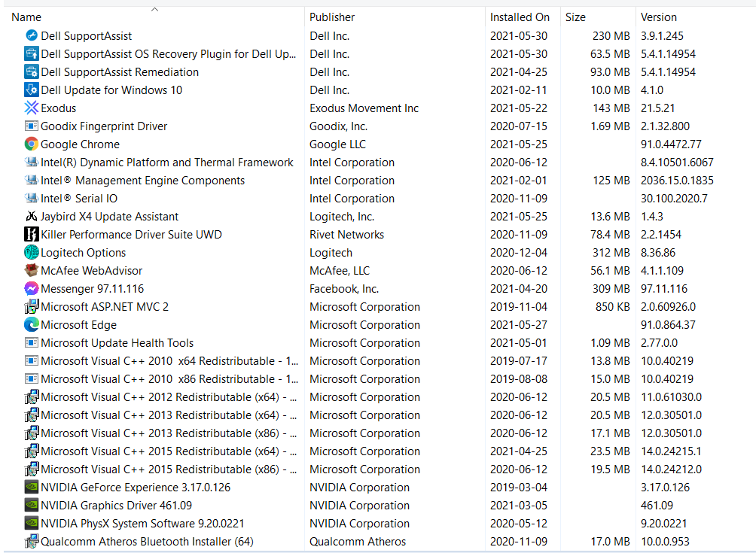Screen dimensions: 756x553
Task: Click the install date 2021-05-22
Action: (x=519, y=108)
